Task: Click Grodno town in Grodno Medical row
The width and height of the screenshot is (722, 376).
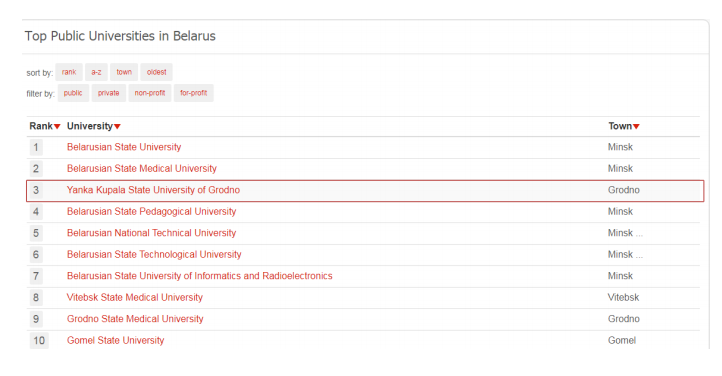Action: pyautogui.click(x=623, y=319)
